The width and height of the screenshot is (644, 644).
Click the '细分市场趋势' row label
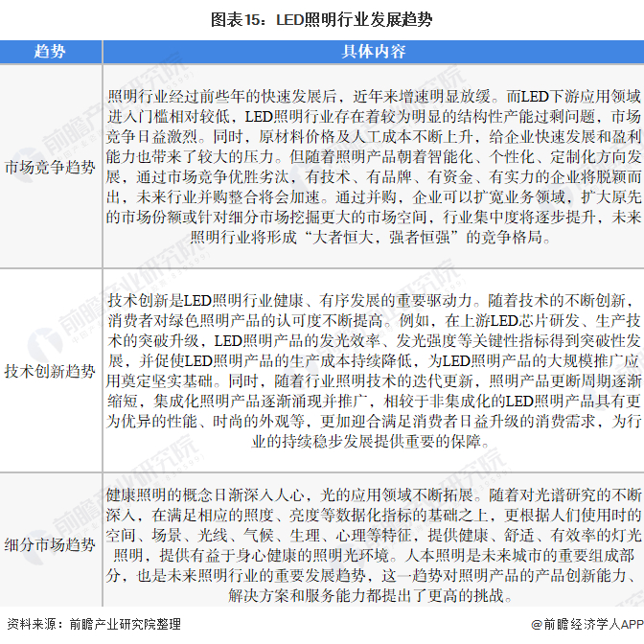coord(50,544)
